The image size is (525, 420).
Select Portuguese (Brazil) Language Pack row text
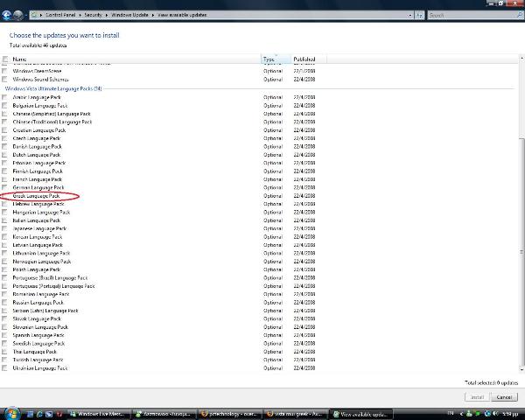50,278
